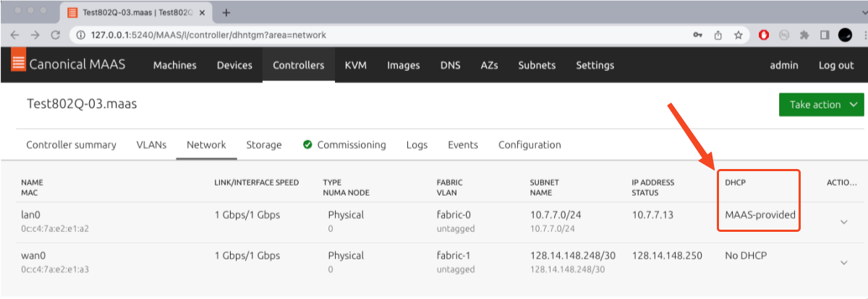This screenshot has height=299, width=868.
Task: Expand actions chevron for lan0 row
Action: pyautogui.click(x=843, y=222)
